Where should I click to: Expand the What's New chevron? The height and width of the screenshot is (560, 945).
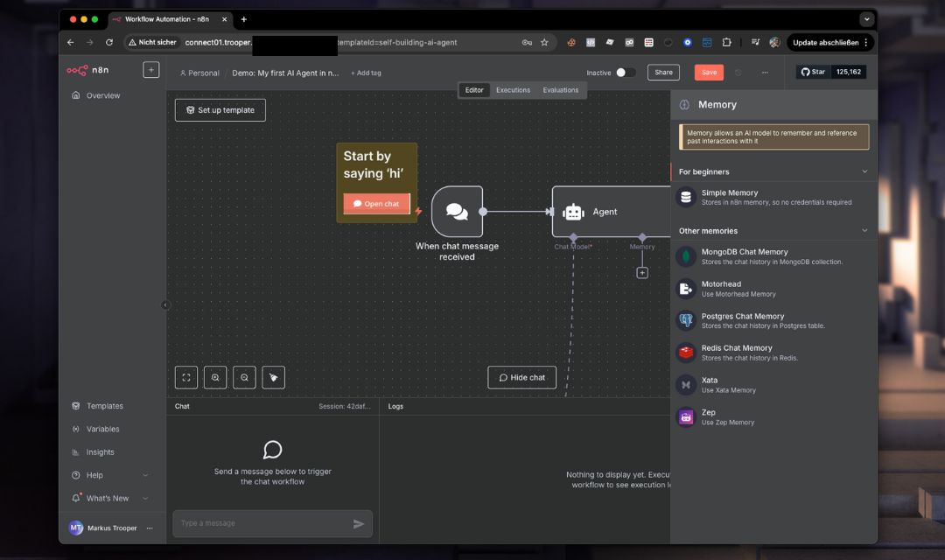(x=145, y=498)
